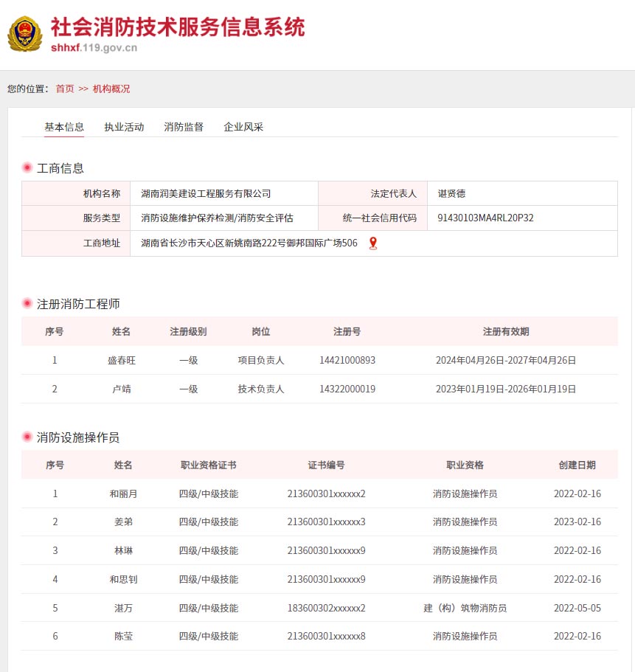Select the company name 湖南润美建设工程服务有限公司
Viewport: 635px width, 672px height.
pos(206,194)
